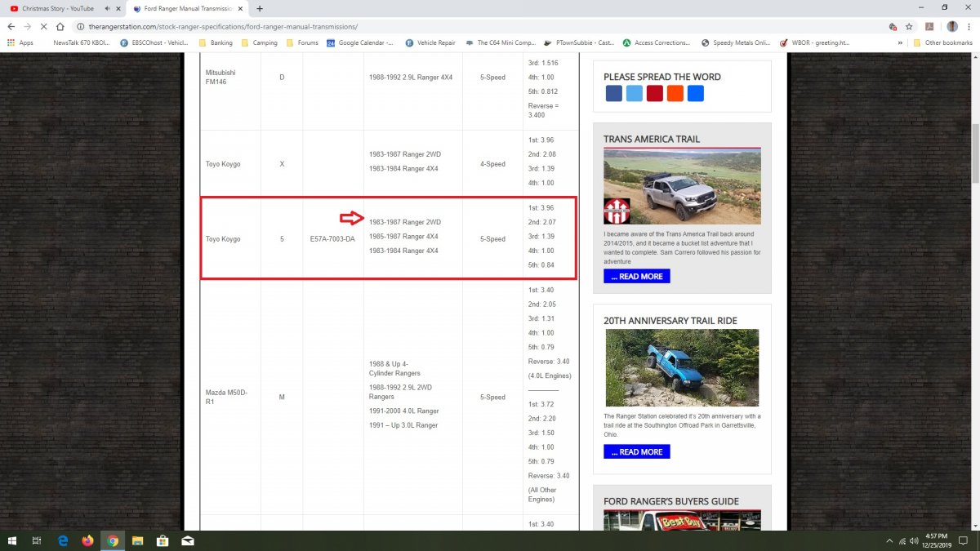Click READ MORE under 20th Anniversary Trail Ride
The height and width of the screenshot is (551, 980).
click(637, 451)
